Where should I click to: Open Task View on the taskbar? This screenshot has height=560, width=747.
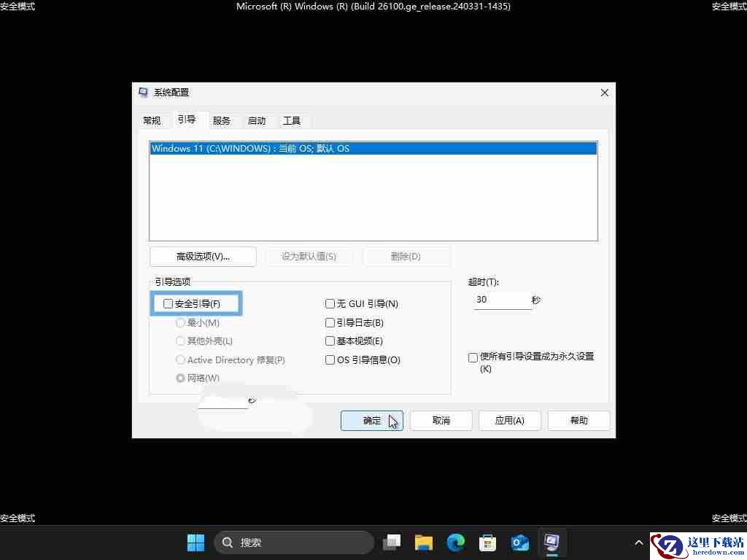(392, 542)
